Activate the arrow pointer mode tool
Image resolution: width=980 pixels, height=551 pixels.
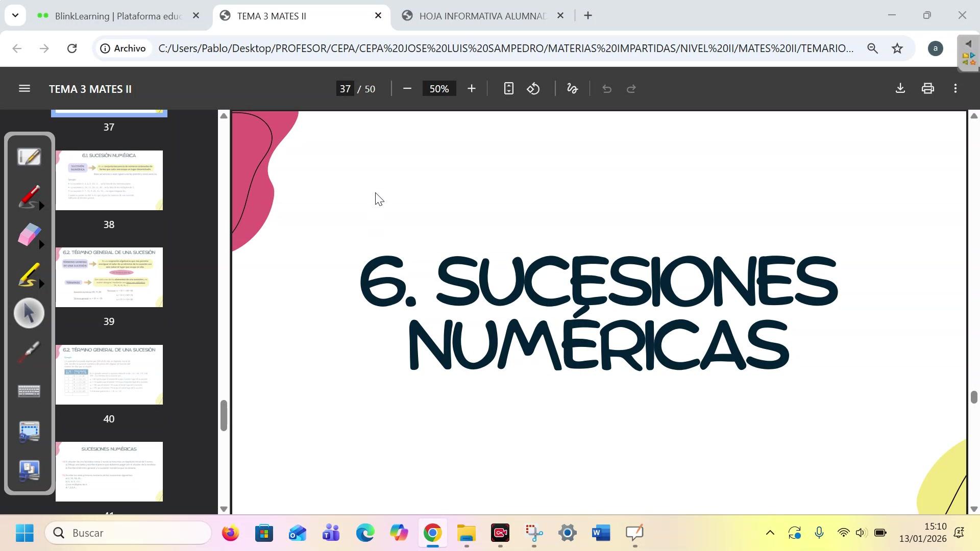pyautogui.click(x=29, y=313)
